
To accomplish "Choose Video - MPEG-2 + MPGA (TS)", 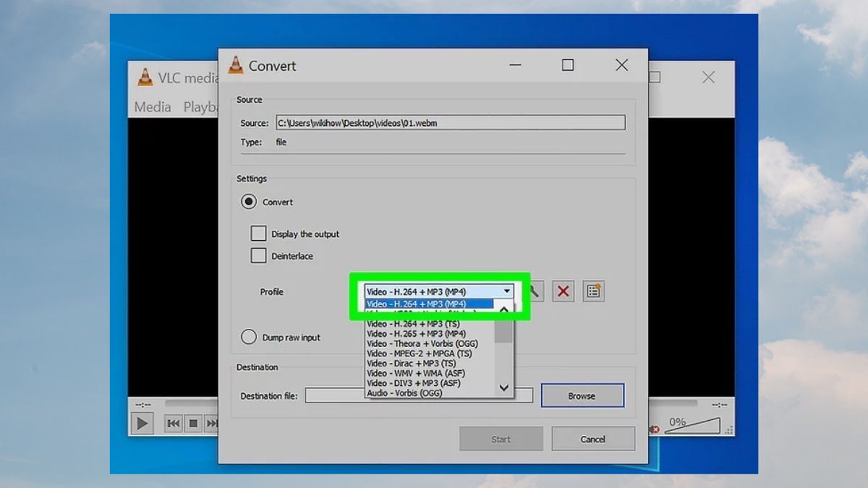I will click(x=430, y=354).
